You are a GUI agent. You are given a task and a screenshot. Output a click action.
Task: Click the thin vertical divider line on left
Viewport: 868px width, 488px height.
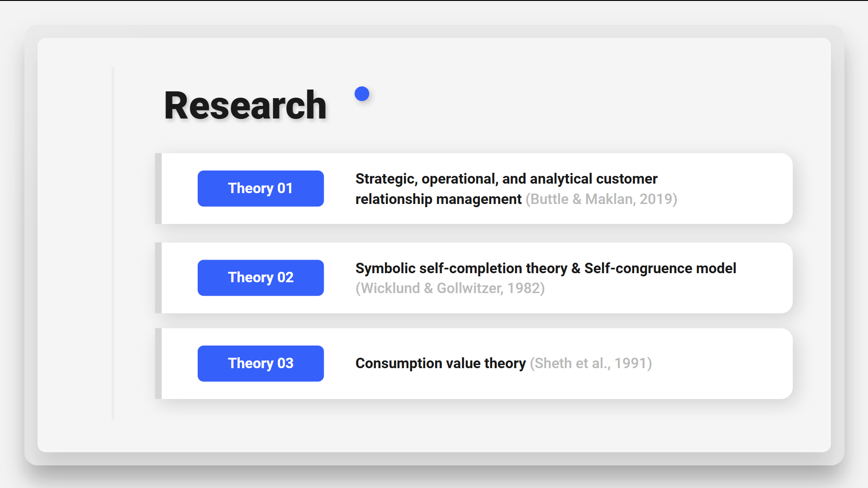tap(113, 243)
